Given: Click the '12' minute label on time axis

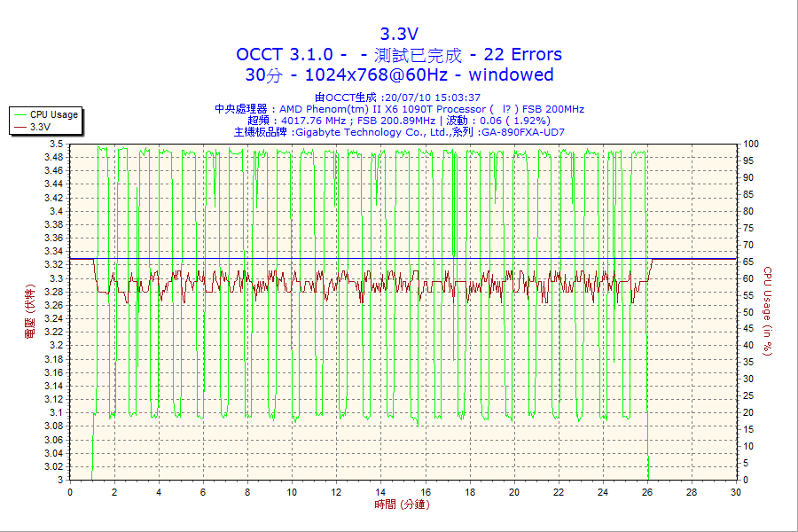Looking at the screenshot, I should click(x=336, y=492).
